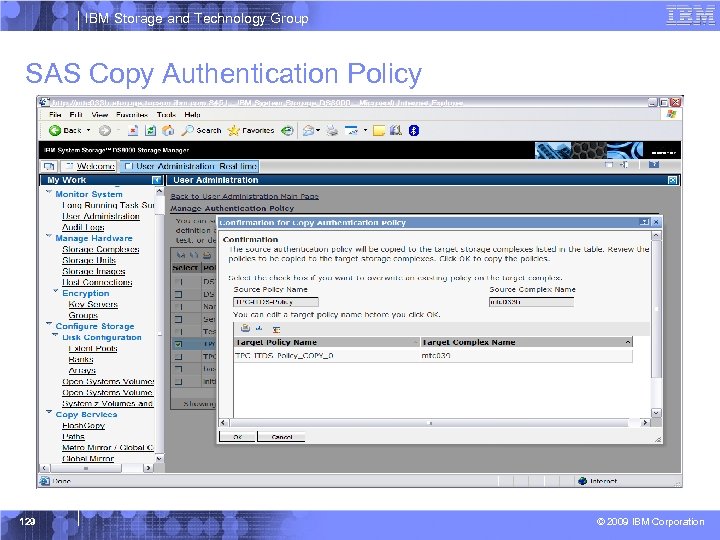The height and width of the screenshot is (540, 720).
Task: Collapse the Manage Hardware tree section
Action: coord(49,236)
